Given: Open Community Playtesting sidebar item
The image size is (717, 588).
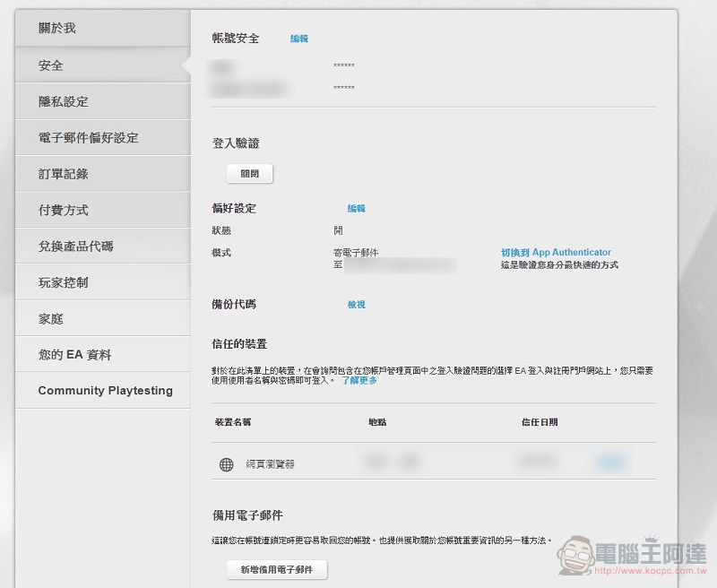Looking at the screenshot, I should 103,390.
